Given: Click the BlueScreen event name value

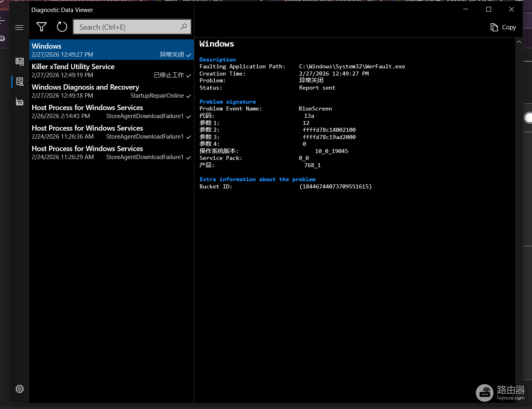Looking at the screenshot, I should tap(315, 108).
